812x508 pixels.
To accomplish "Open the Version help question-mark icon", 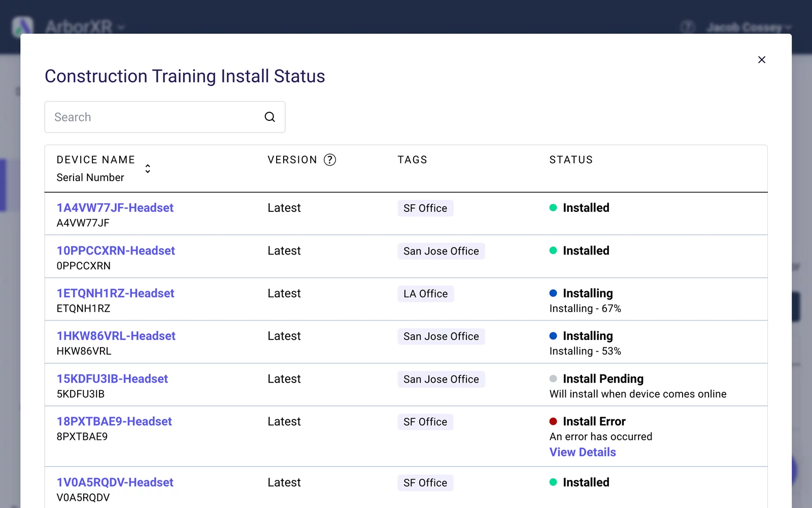I will (330, 160).
